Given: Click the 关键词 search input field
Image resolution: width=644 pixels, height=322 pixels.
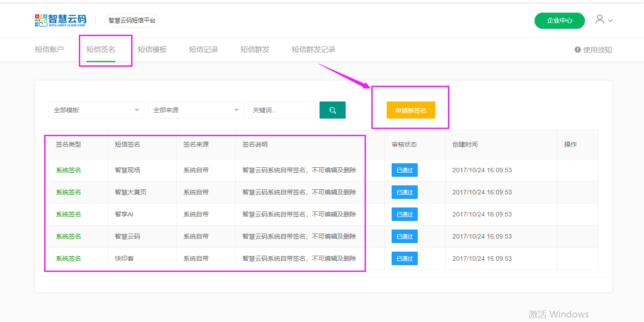Looking at the screenshot, I should [281, 110].
